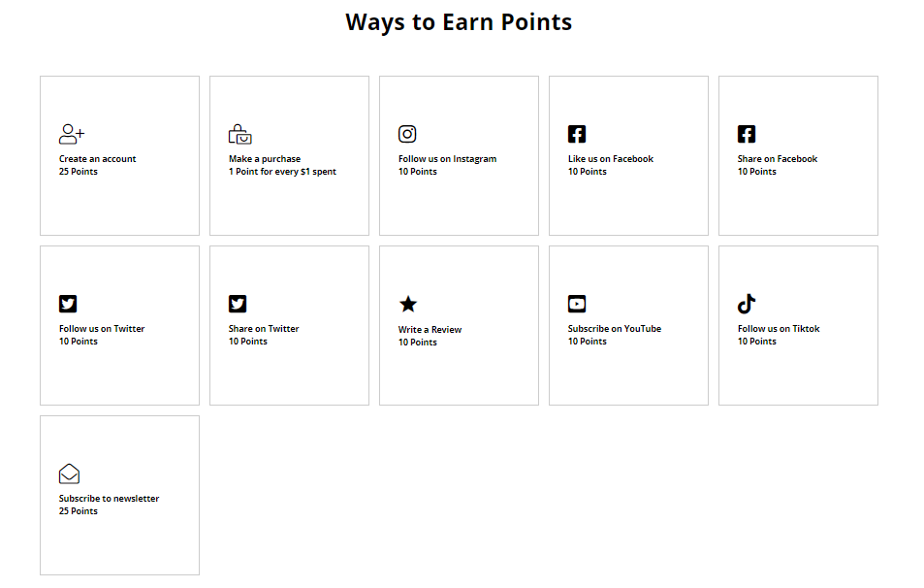The width and height of the screenshot is (924, 588).
Task: Select the Make a purchase label
Action: click(265, 159)
